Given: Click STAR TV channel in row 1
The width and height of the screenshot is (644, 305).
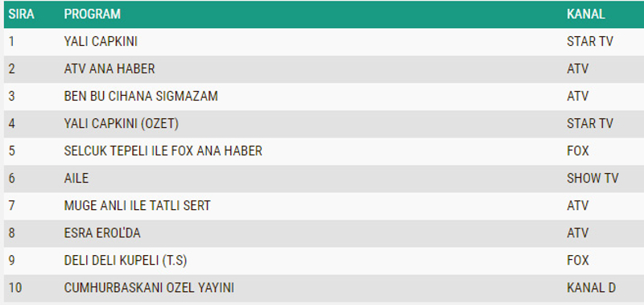Looking at the screenshot, I should click(x=590, y=42).
